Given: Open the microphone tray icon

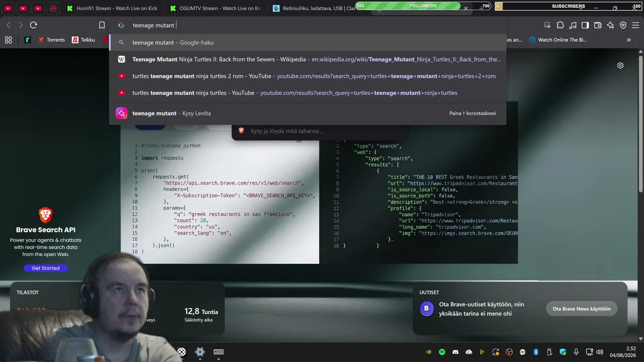Looking at the screenshot, I should 576,352.
